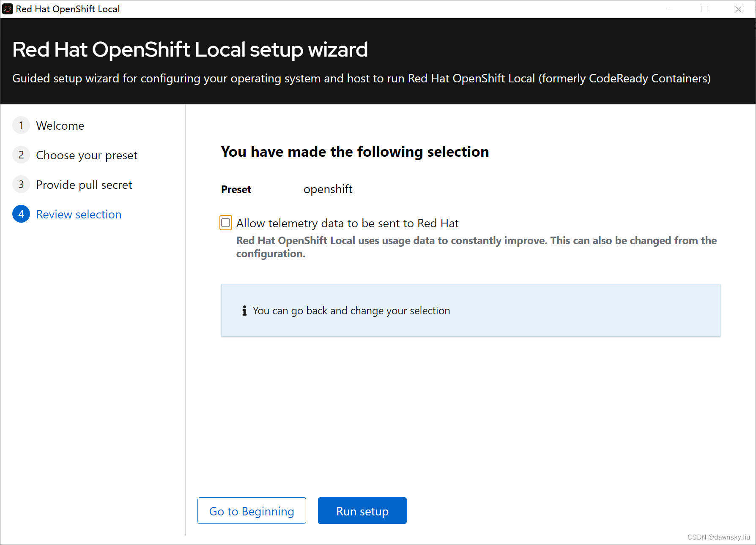This screenshot has height=545, width=756.
Task: Select the Provide pull secret step
Action: [x=84, y=184]
